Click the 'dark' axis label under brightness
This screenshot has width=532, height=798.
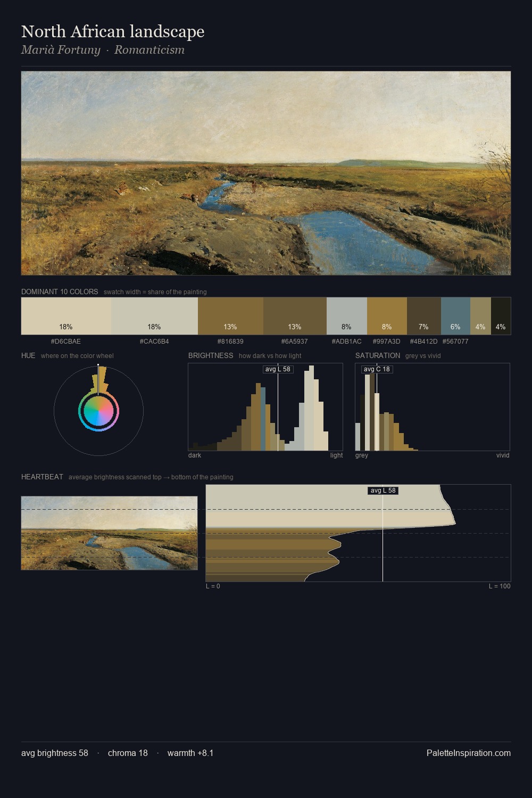click(x=195, y=455)
